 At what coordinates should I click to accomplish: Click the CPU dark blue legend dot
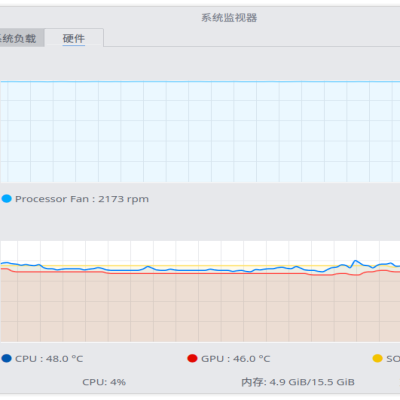click(7, 359)
